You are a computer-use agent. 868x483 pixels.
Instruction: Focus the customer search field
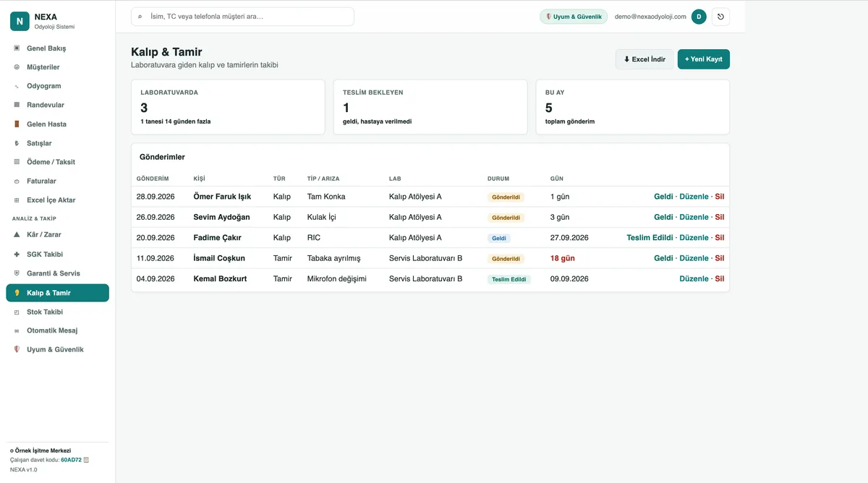point(242,17)
